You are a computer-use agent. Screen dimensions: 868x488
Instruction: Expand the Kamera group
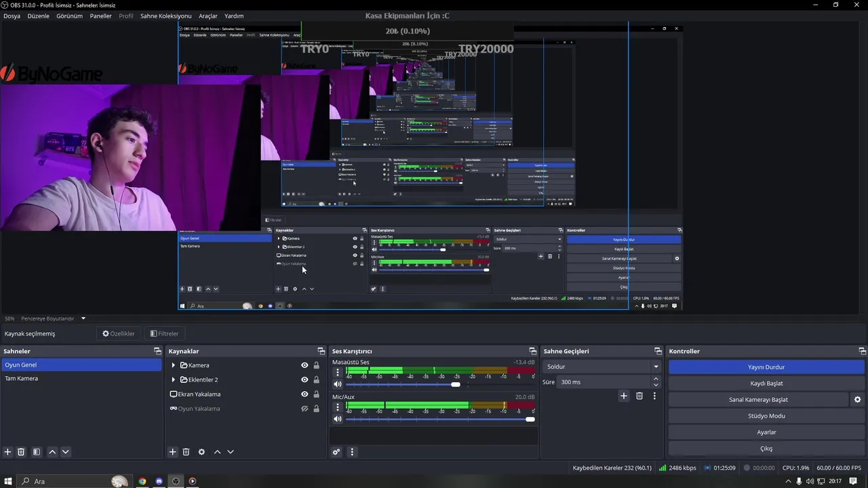(x=173, y=365)
